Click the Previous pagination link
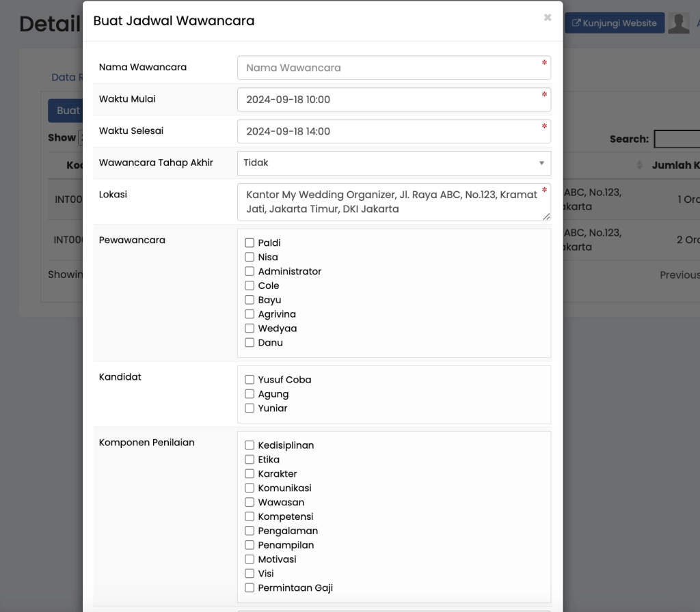This screenshot has height=612, width=700. point(679,274)
